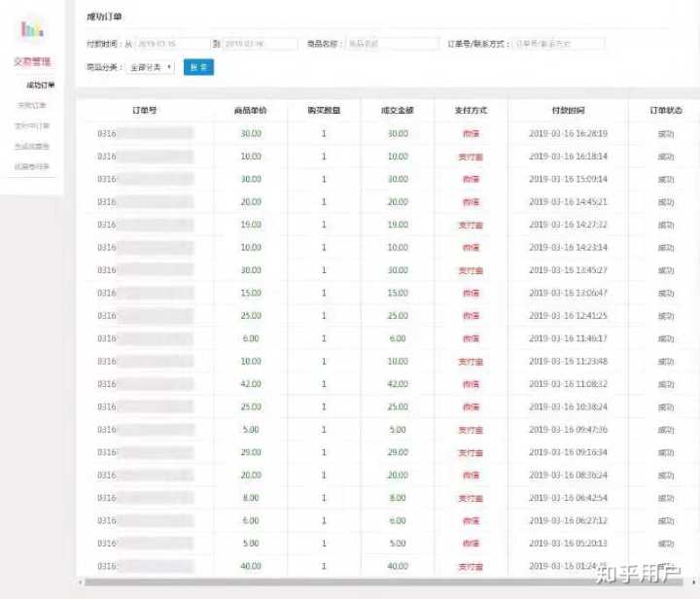Click the 订单状态 column header
The width and height of the screenshot is (700, 599).
pos(665,111)
